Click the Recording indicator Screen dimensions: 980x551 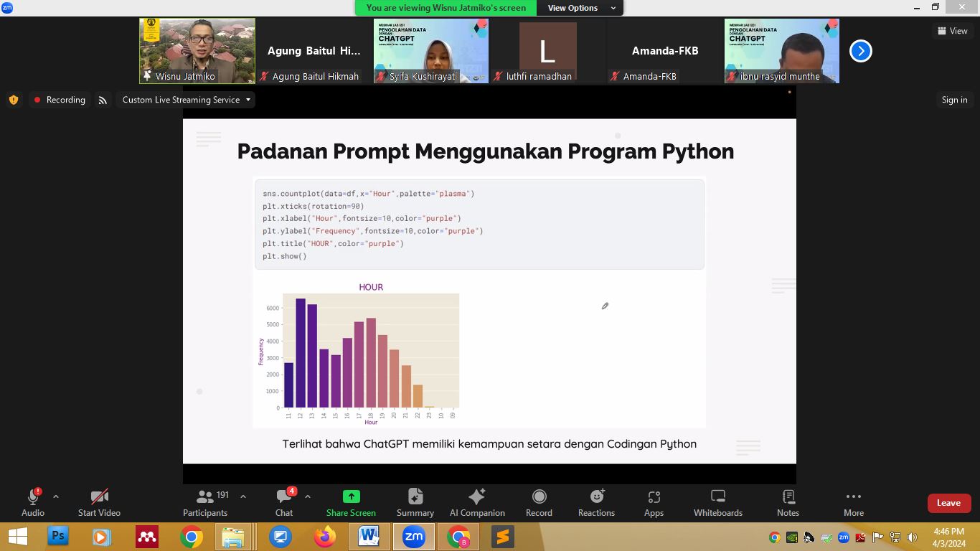coord(60,100)
